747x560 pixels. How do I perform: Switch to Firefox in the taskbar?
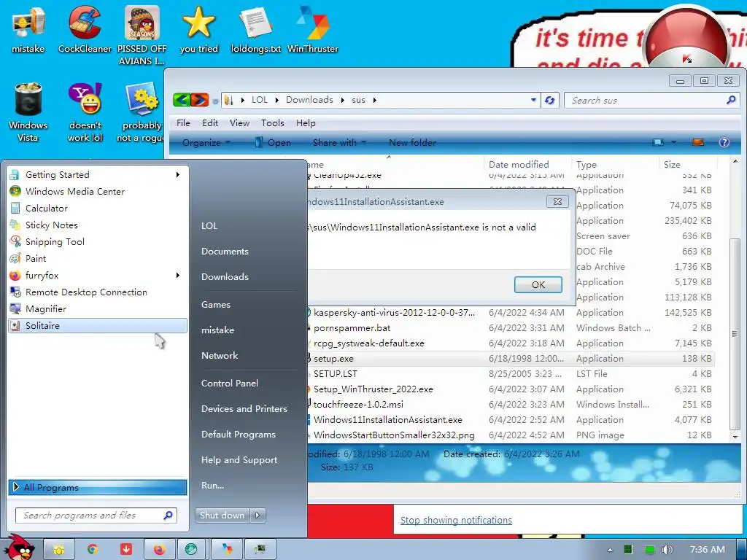pyautogui.click(x=159, y=550)
